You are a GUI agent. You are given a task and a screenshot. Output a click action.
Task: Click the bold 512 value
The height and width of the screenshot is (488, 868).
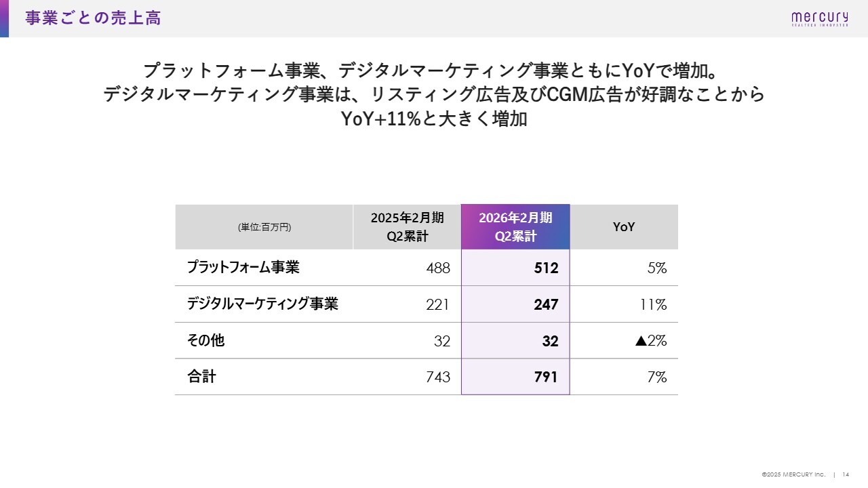point(546,268)
